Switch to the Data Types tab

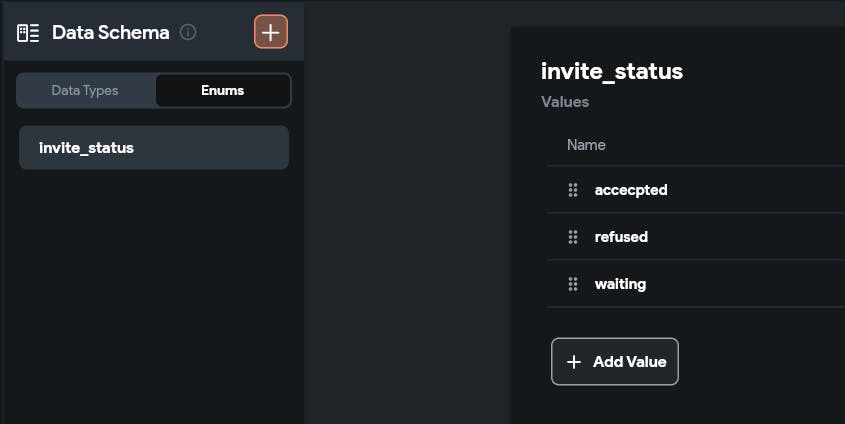point(85,90)
